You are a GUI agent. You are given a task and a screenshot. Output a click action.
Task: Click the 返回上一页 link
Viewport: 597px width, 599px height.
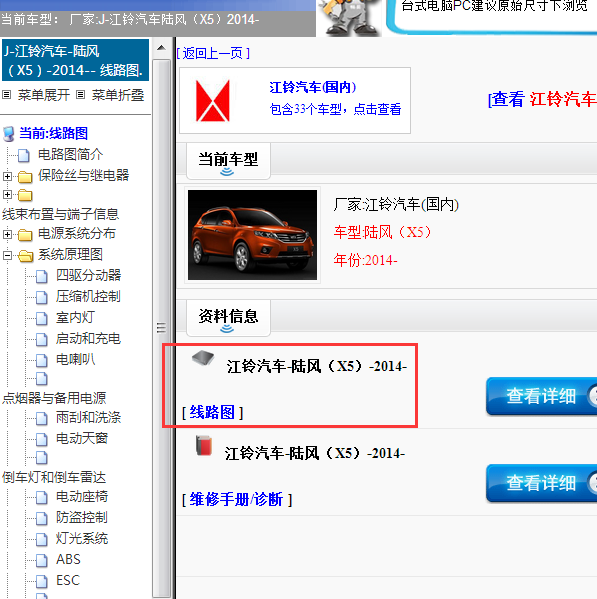[x=213, y=53]
